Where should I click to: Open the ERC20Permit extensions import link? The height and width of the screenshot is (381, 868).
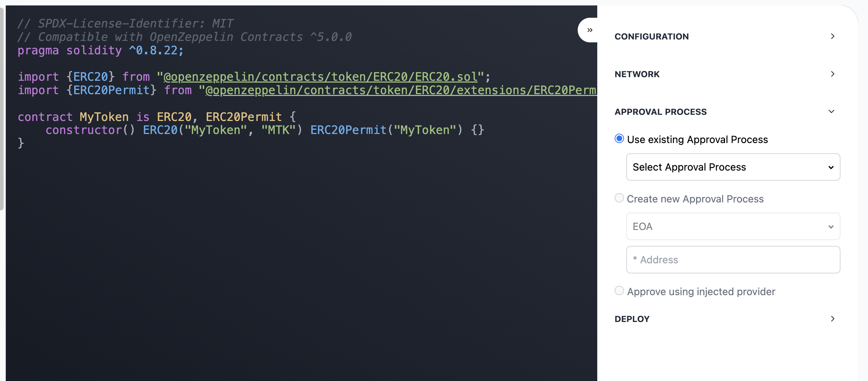400,90
